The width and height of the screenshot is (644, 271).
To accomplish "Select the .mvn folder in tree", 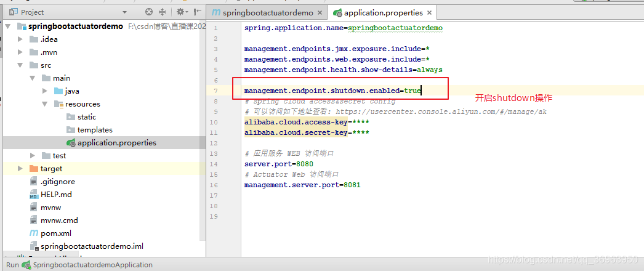I will (x=49, y=52).
